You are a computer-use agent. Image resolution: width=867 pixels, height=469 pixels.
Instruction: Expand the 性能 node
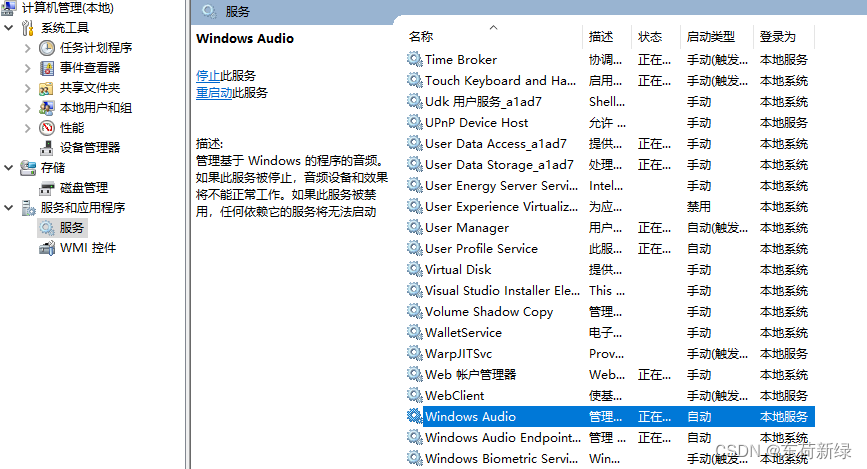tap(27, 128)
